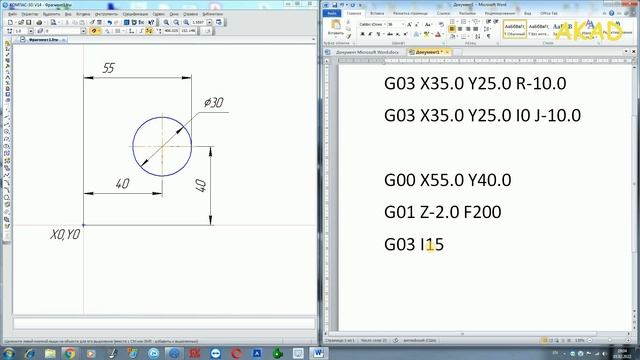Open the Editor menu in KOMPAS
This screenshot has height=360, width=640.
click(30, 14)
